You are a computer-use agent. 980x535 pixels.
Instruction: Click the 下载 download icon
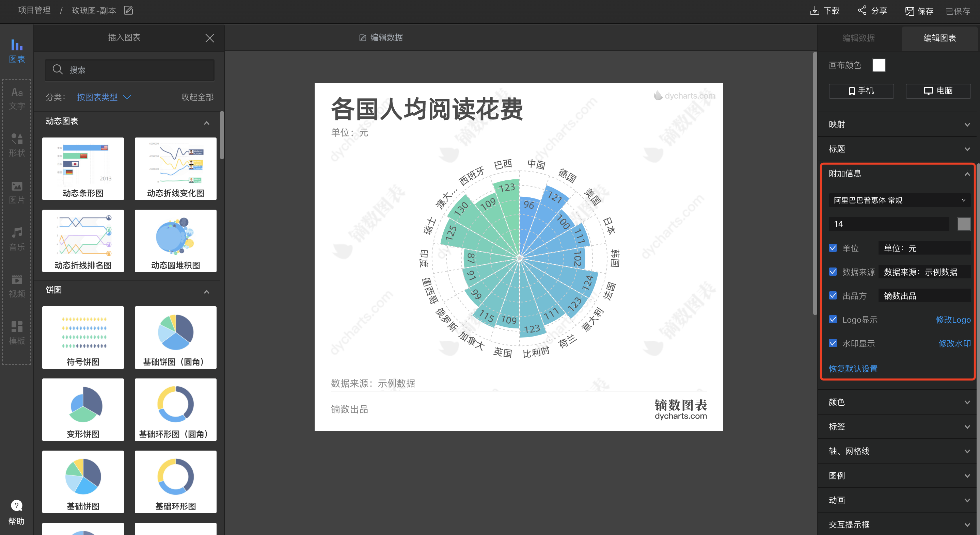[x=814, y=11]
